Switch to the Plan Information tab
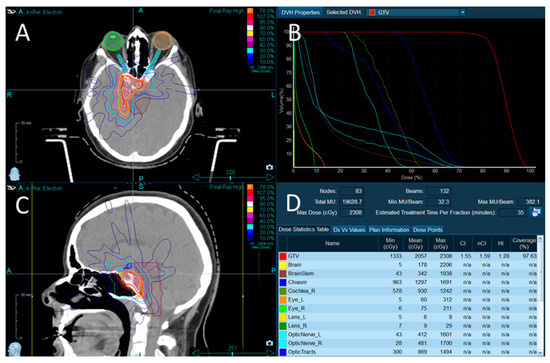This screenshot has width=550, height=363. click(x=389, y=230)
